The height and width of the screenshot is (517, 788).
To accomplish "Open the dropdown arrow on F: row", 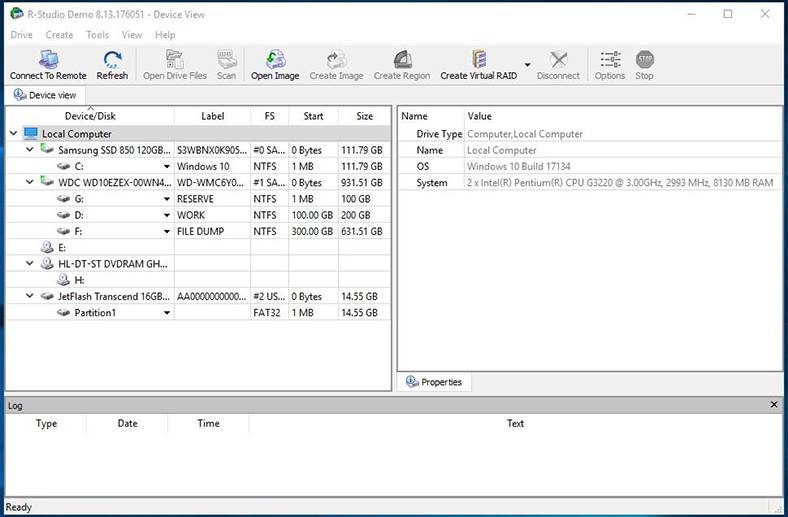I will (x=167, y=232).
